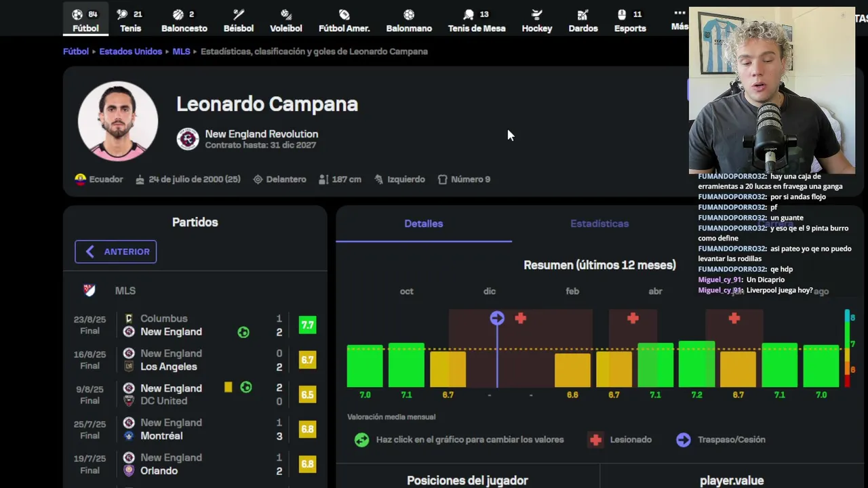
Task: Open the New England vs Orlando match
Action: pyautogui.click(x=195, y=464)
